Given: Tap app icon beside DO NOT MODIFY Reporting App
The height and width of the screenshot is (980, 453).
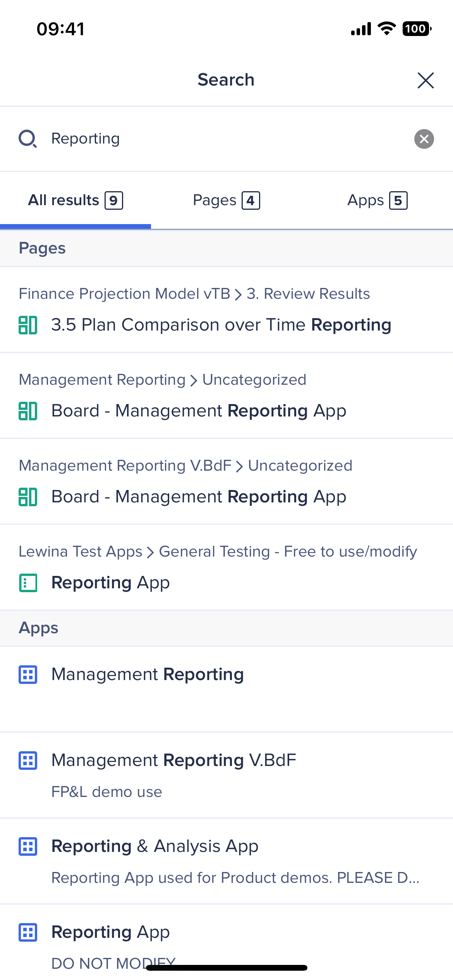Looking at the screenshot, I should pos(28,932).
